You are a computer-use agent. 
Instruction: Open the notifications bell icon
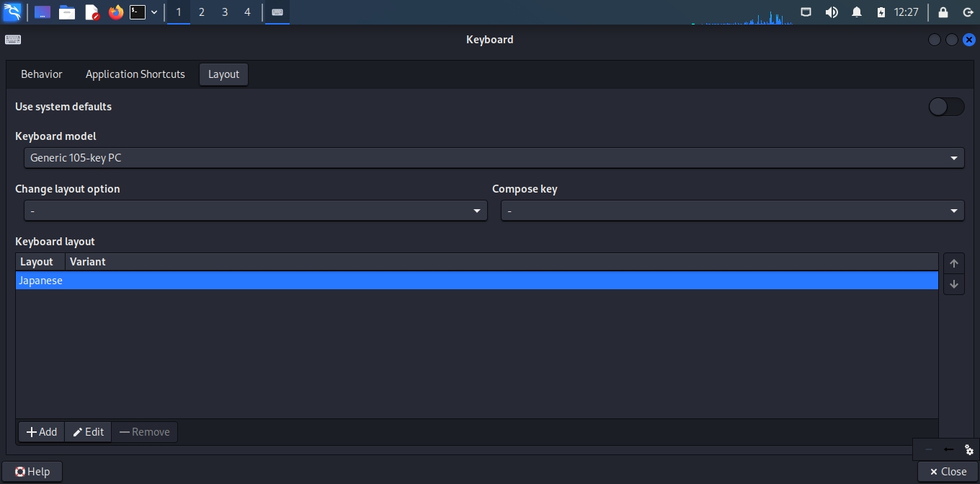coord(857,12)
